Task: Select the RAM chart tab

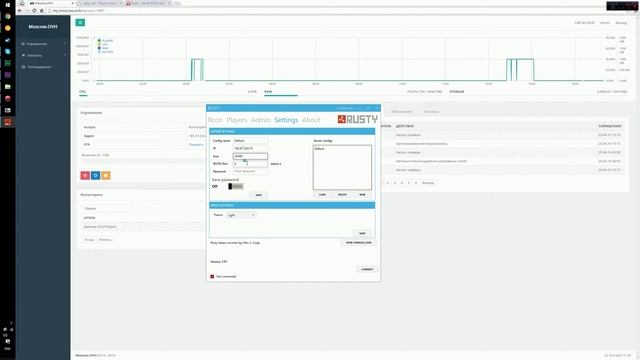Action: (x=268, y=92)
